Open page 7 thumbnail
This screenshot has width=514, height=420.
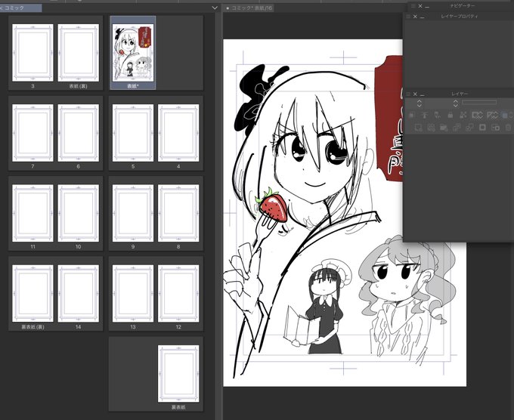[x=33, y=133]
